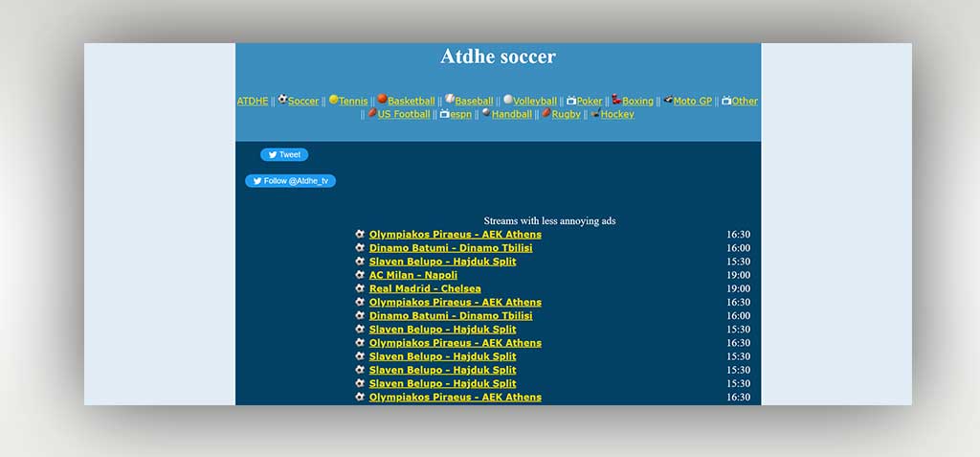Image resolution: width=980 pixels, height=457 pixels.
Task: Click the TV icon next to espn
Action: tap(444, 114)
